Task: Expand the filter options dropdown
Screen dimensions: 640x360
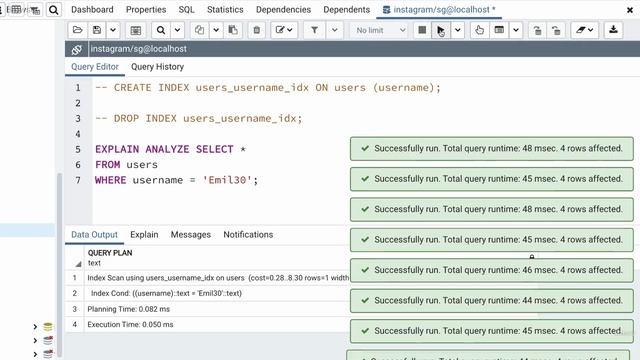Action: click(x=335, y=30)
